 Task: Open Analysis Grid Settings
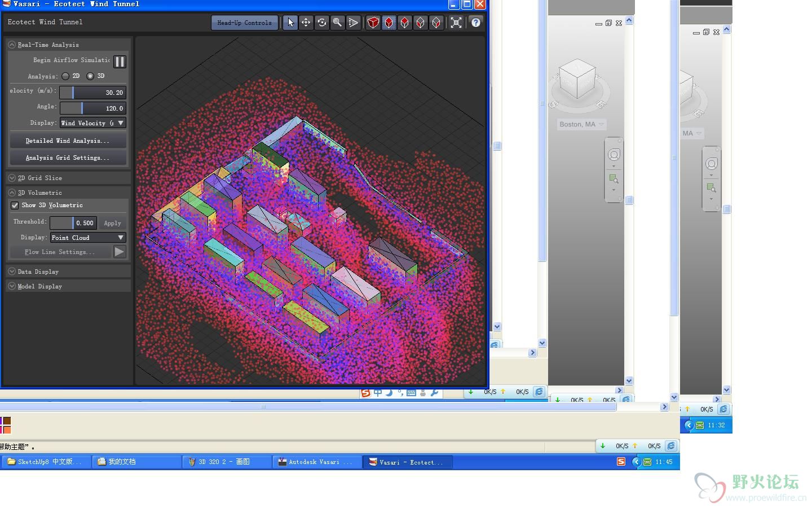click(68, 157)
